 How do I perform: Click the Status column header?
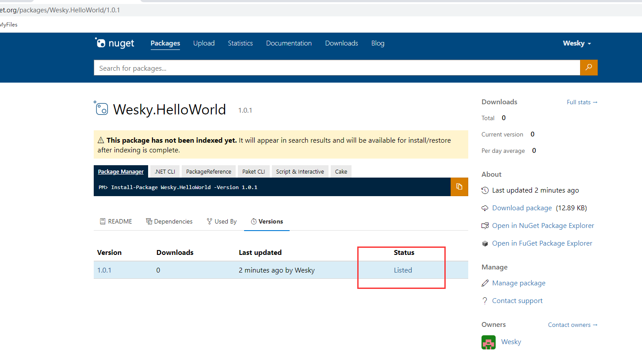(x=404, y=253)
